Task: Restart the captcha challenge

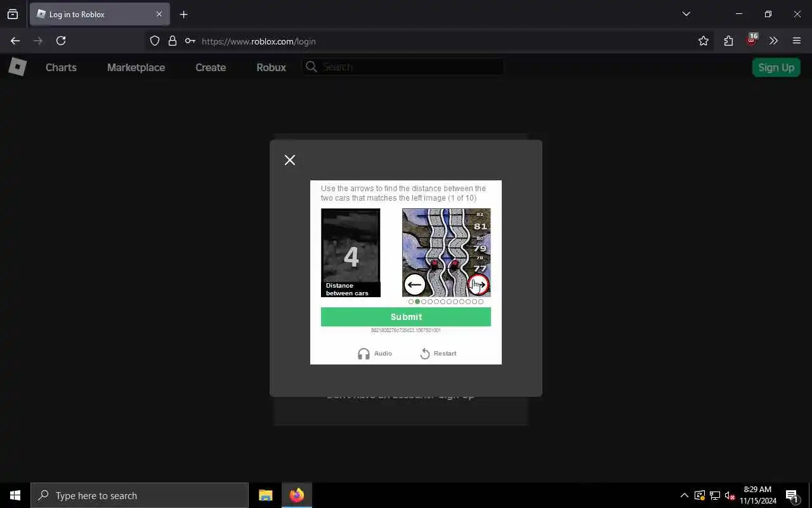Action: [x=438, y=354]
